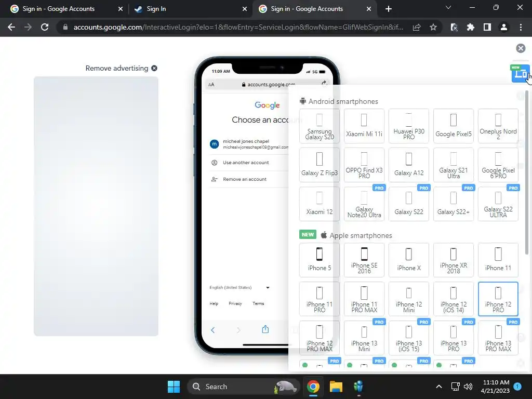Screen dimensions: 532x399
Task: Click the taskbar Search box
Action: pyautogui.click(x=243, y=387)
